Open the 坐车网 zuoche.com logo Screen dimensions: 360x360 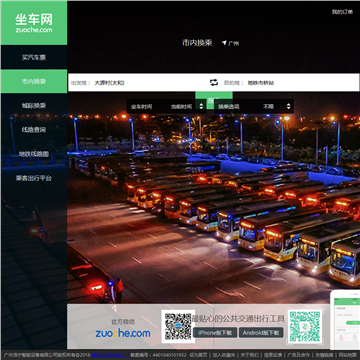click(x=34, y=23)
